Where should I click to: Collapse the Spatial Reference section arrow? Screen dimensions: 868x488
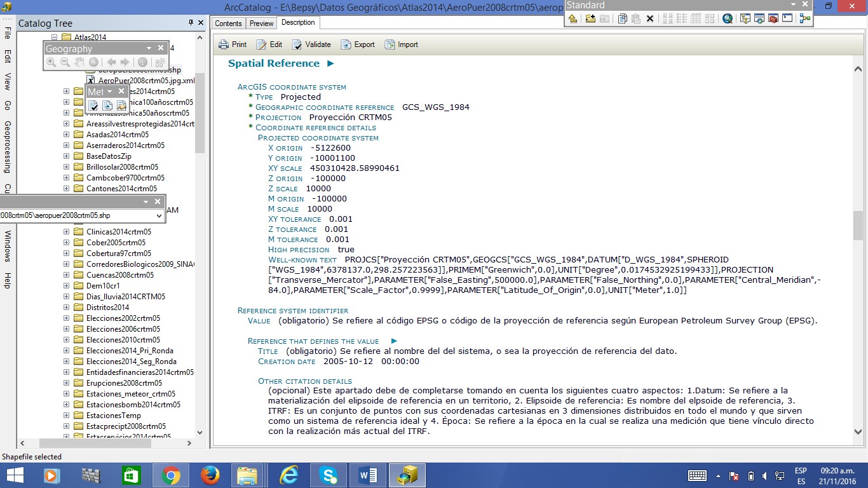pos(330,64)
